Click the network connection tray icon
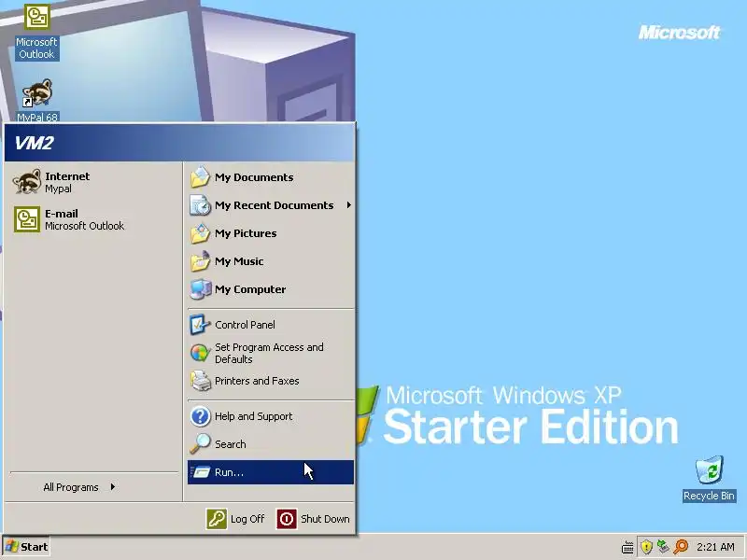 tap(663, 547)
